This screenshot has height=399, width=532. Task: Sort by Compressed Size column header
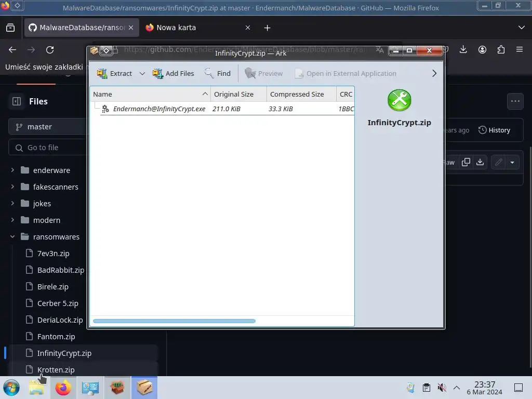301,95
